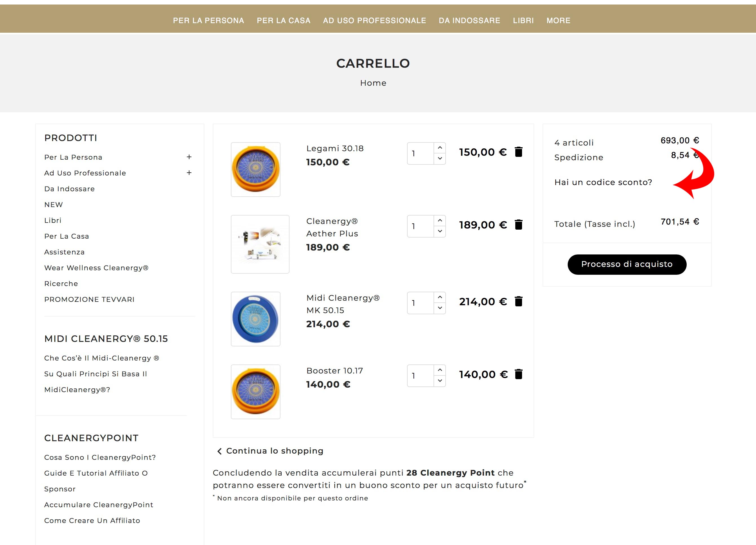Viewport: 756px width, 545px height.
Task: Open the MORE menu
Action: click(558, 21)
